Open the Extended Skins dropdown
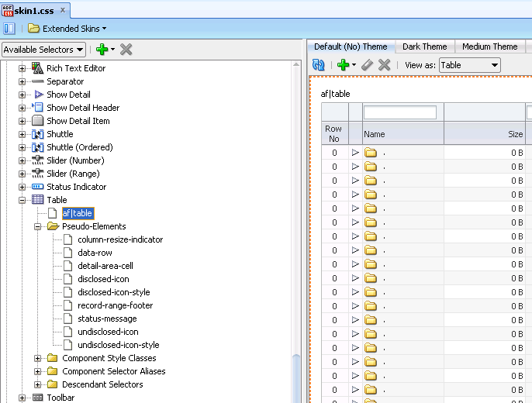The width and height of the screenshot is (532, 403). (x=67, y=29)
